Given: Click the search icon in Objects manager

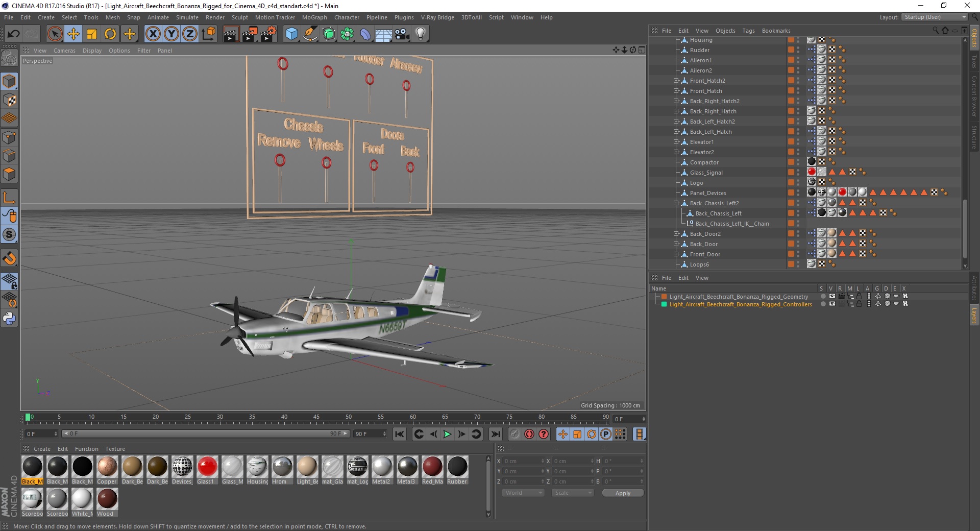Looking at the screenshot, I should pyautogui.click(x=935, y=31).
